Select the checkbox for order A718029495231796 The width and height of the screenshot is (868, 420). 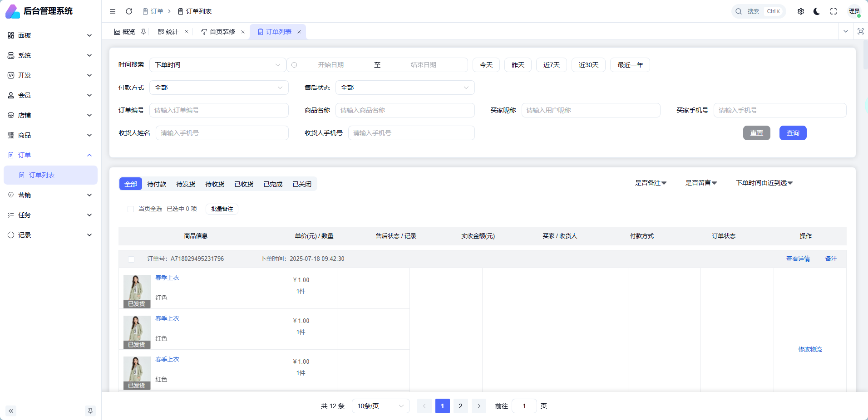click(x=130, y=259)
